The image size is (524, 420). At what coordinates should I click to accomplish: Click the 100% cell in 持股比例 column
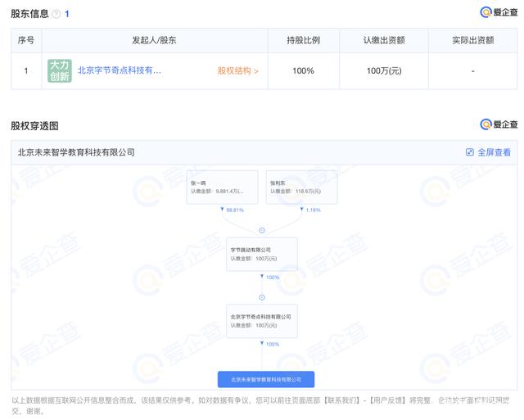click(303, 71)
